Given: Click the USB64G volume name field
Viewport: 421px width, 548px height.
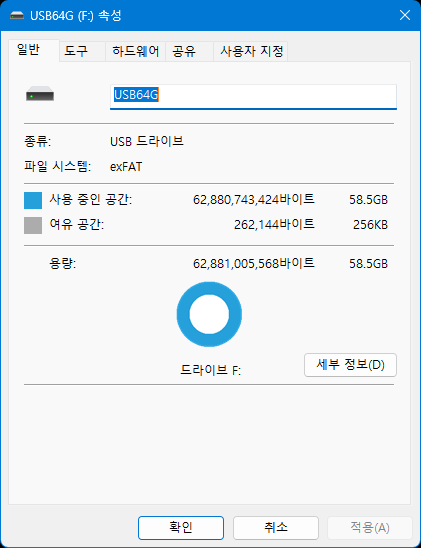Looking at the screenshot, I should (253, 96).
